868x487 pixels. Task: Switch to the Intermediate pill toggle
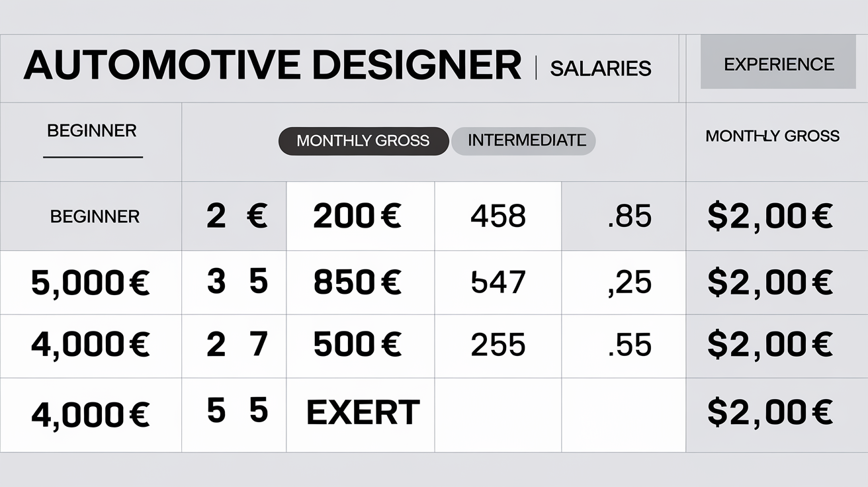click(523, 141)
